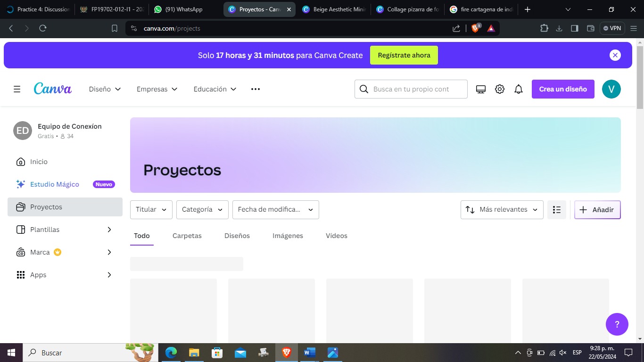
Task: Click the Regístrate ahora button
Action: (x=404, y=55)
